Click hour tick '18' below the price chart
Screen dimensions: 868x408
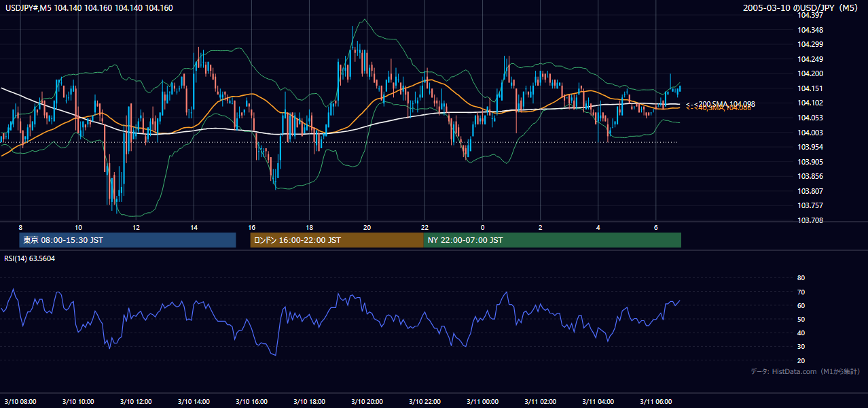(x=309, y=227)
